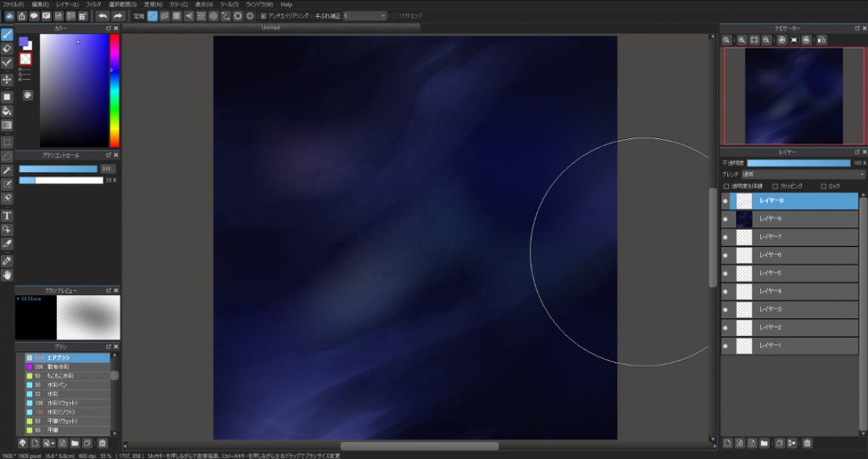Viewport: 868px width, 459px height.
Task: Select the Bucket fill tool
Action: point(7,111)
